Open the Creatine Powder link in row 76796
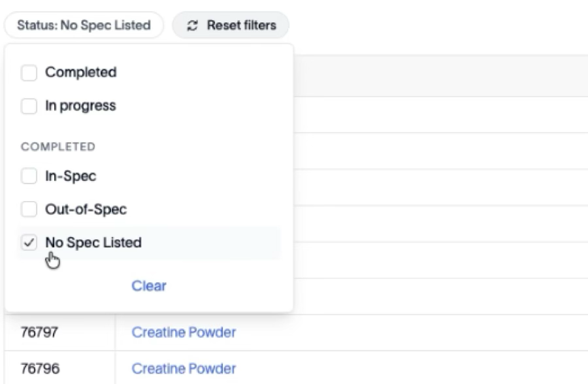Viewport: 588px width, 384px height. coord(184,368)
